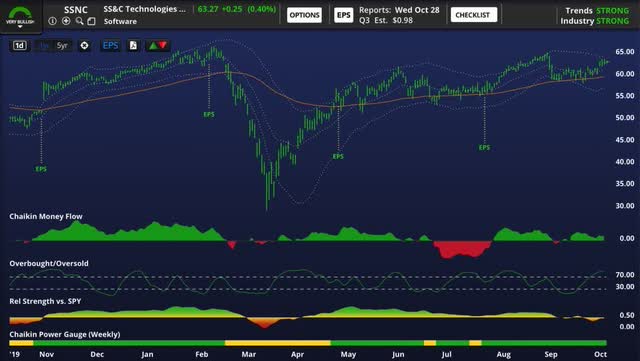Click the EPS button in header
The width and height of the screenshot is (640, 361).
(x=343, y=15)
